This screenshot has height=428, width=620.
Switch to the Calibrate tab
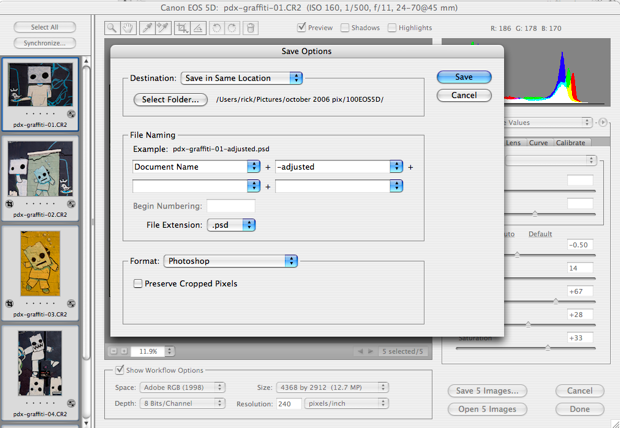pyautogui.click(x=571, y=142)
